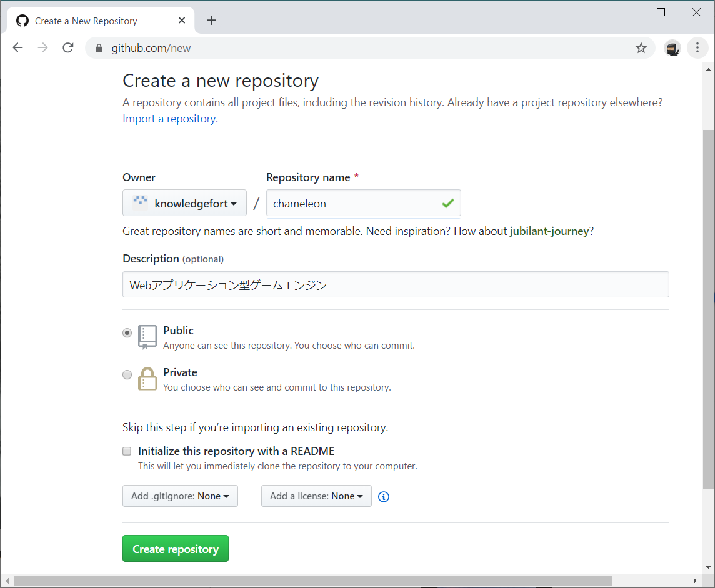Click the info icon next to license dropdown
Image resolution: width=715 pixels, height=588 pixels.
click(384, 496)
